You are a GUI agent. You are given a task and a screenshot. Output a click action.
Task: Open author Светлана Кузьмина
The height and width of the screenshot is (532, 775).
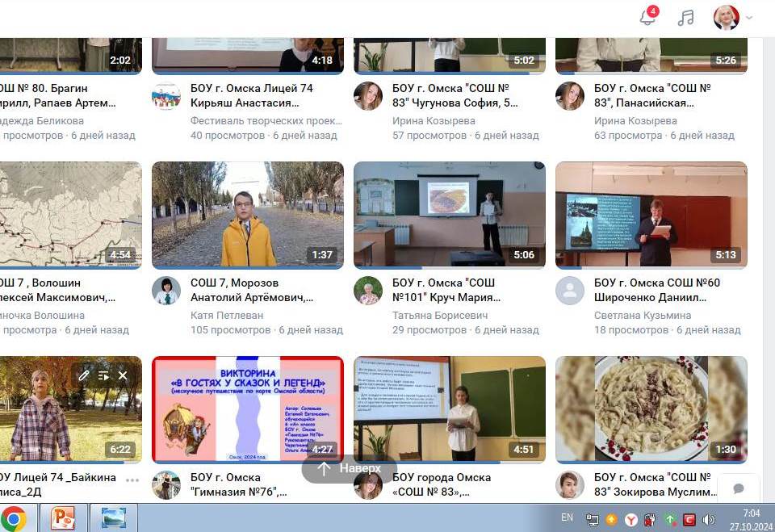tap(643, 316)
